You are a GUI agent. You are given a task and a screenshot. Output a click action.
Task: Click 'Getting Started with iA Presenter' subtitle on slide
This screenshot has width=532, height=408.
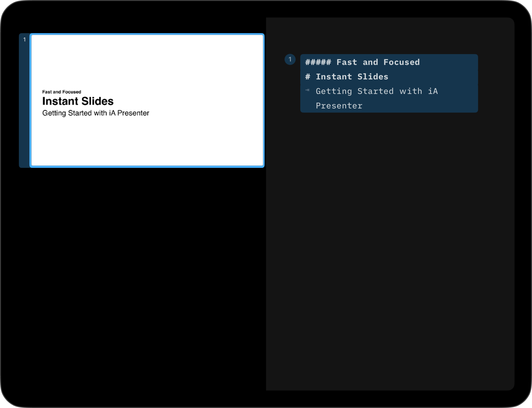click(96, 113)
